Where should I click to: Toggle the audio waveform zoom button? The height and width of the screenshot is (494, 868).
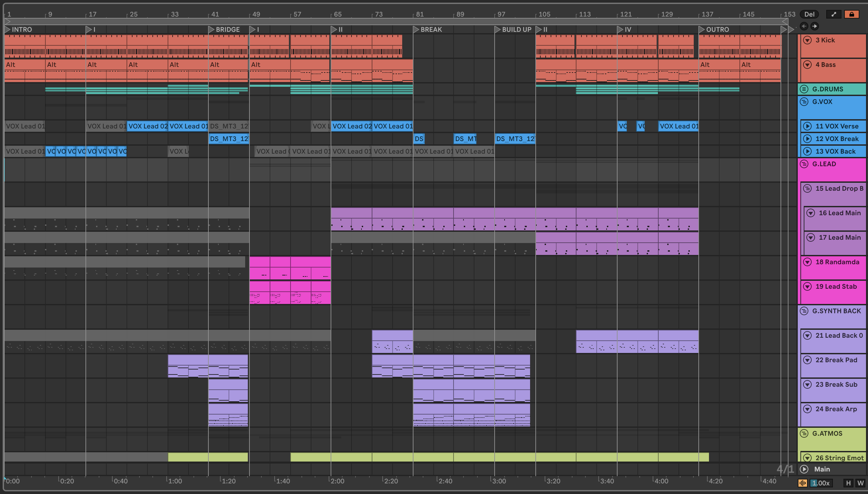[x=802, y=483]
